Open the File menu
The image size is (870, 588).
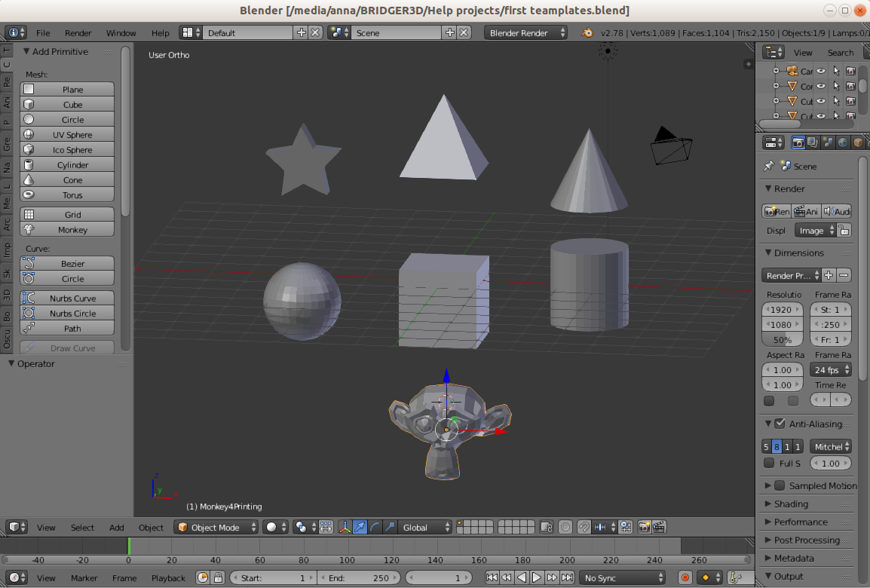(x=43, y=32)
